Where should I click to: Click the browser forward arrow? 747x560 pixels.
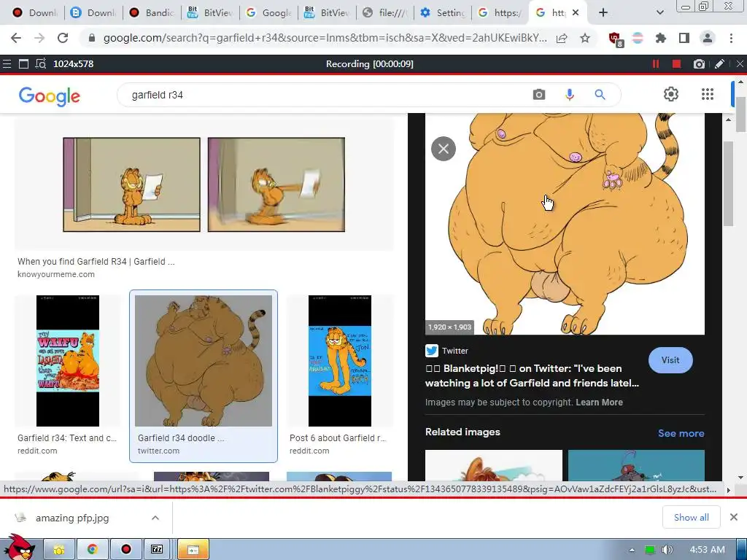(x=39, y=38)
